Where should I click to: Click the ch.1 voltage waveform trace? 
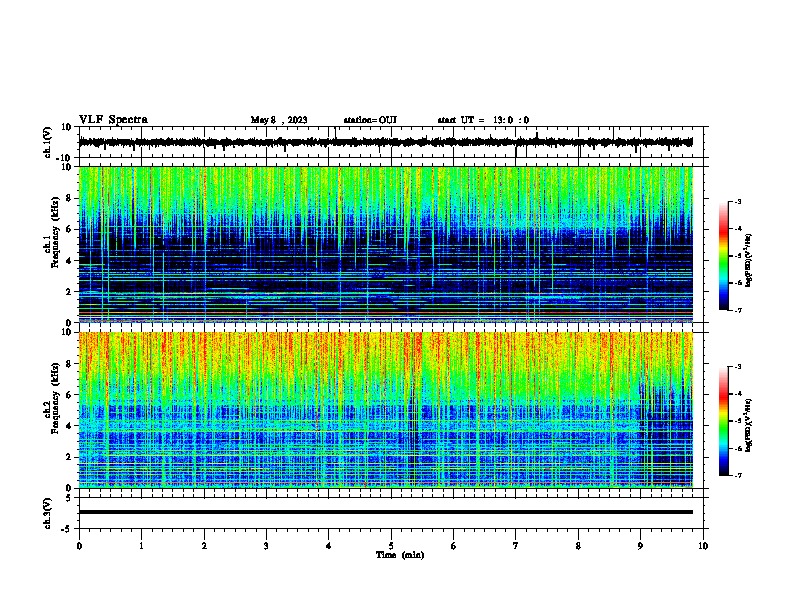click(x=386, y=142)
